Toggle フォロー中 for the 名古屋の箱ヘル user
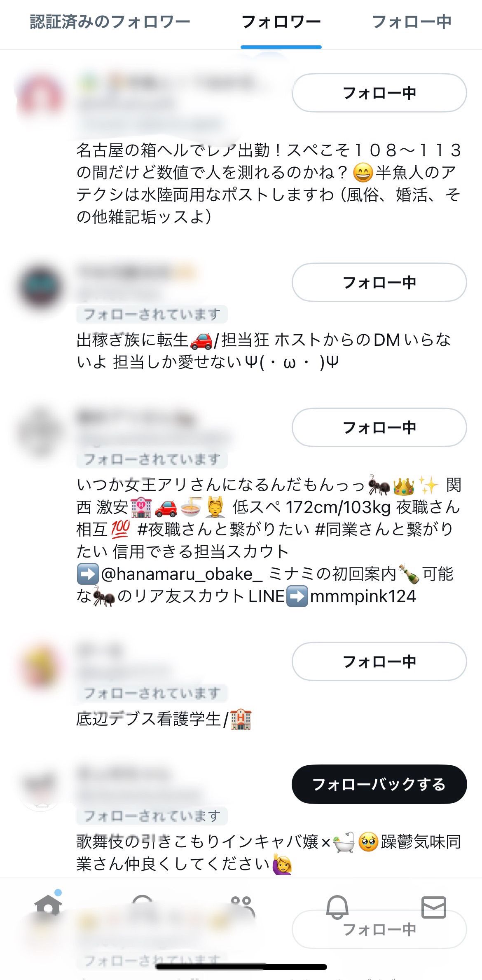 coord(379,93)
